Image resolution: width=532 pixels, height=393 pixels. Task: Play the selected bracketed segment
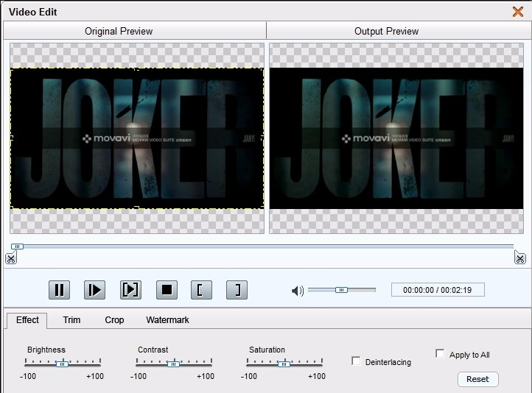coord(130,290)
